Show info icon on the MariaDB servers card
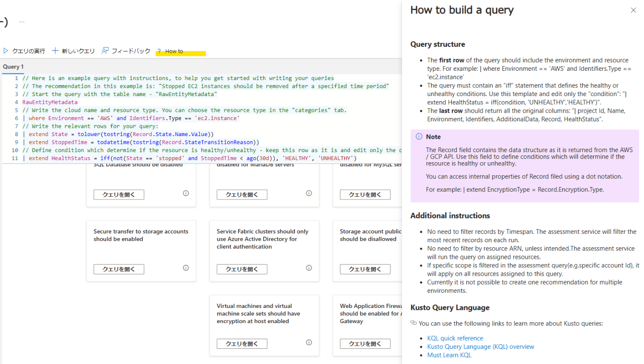The height and width of the screenshot is (364, 644). (309, 193)
